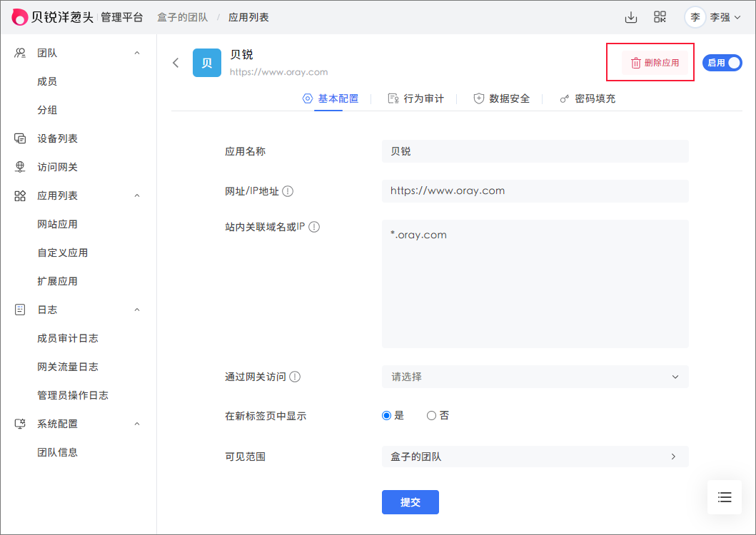Switch to the 行为审计 tab
Screen dimensions: 756x535
coord(415,99)
